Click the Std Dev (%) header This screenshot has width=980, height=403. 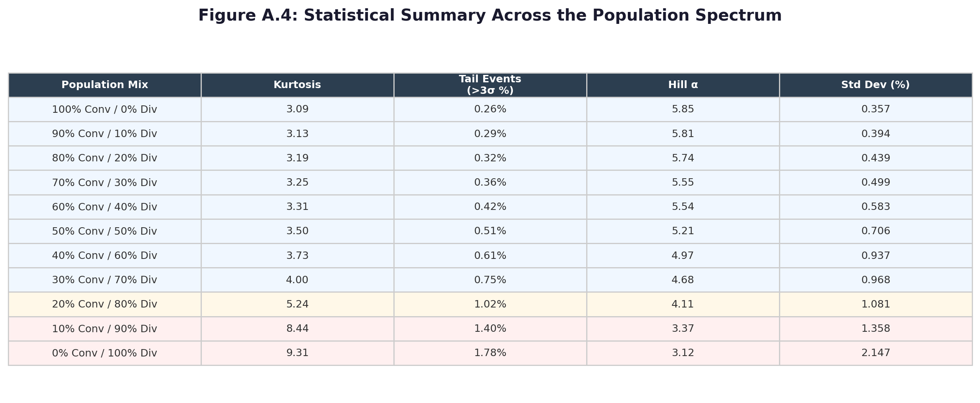tap(876, 85)
